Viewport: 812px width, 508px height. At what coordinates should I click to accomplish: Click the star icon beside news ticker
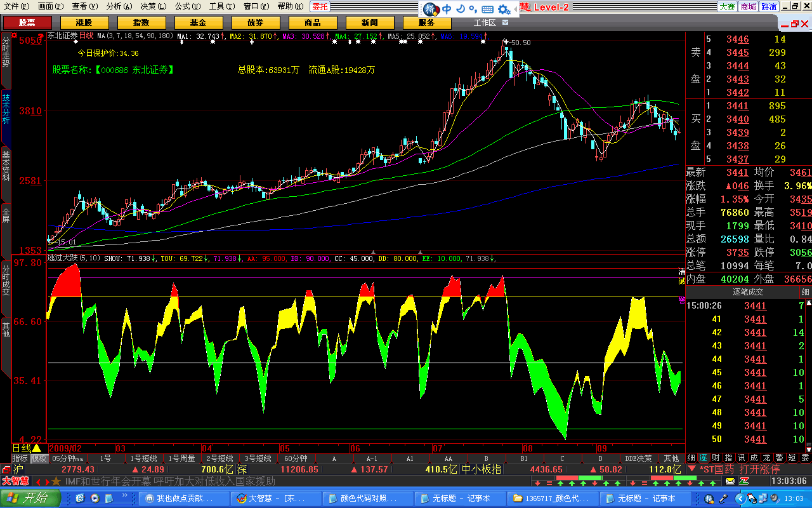[x=56, y=481]
